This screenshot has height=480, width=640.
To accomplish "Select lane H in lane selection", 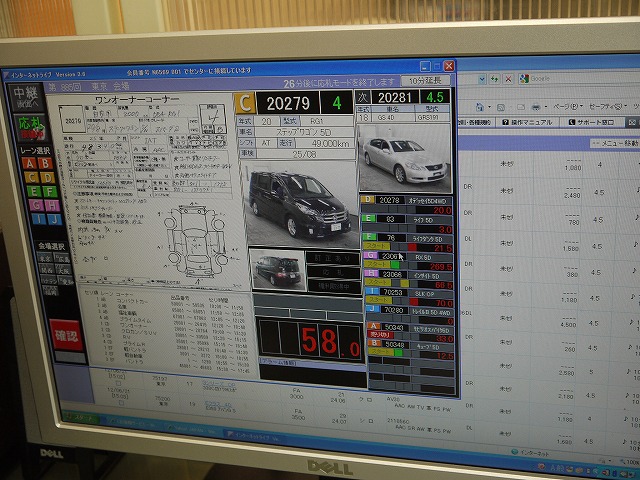I will [52, 205].
